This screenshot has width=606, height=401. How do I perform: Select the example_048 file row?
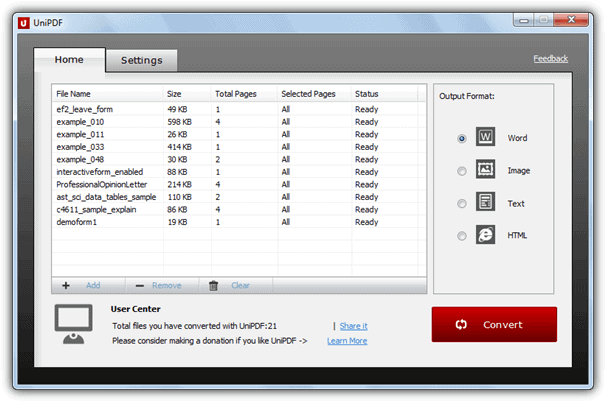pos(238,160)
